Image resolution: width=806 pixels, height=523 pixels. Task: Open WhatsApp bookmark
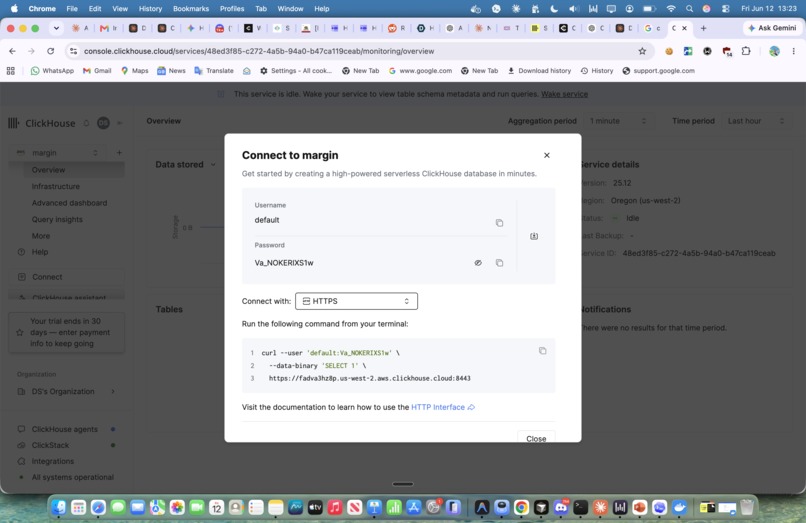point(52,71)
